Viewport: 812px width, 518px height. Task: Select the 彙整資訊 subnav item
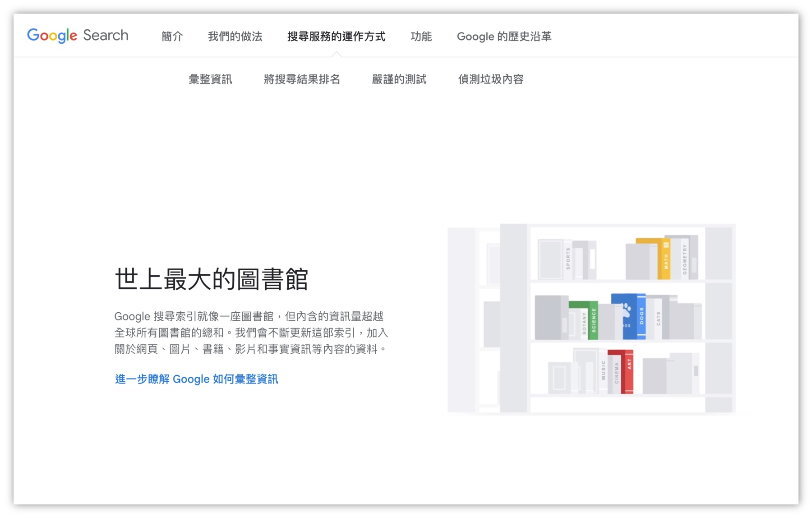coord(211,79)
